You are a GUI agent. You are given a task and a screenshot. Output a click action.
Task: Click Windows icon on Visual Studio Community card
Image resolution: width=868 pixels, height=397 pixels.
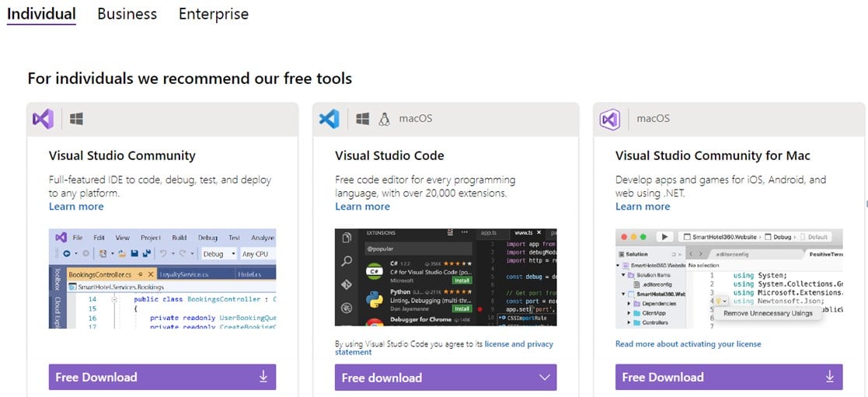76,119
